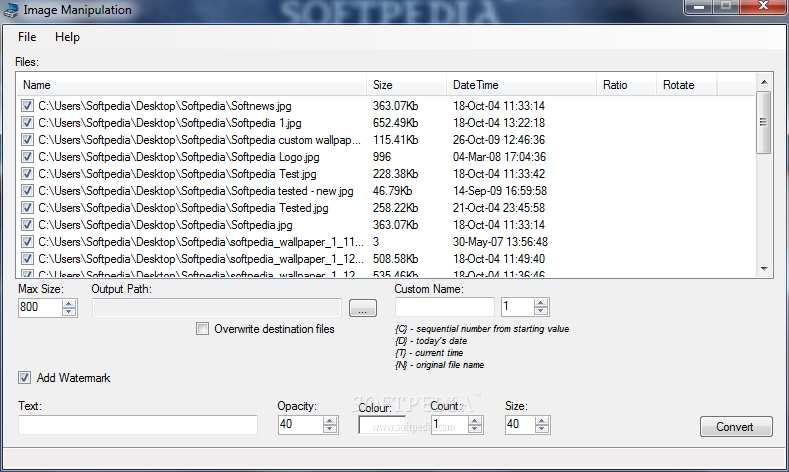This screenshot has width=789, height=472.
Task: Click the Image Manipulation title bar icon
Action: [11, 10]
